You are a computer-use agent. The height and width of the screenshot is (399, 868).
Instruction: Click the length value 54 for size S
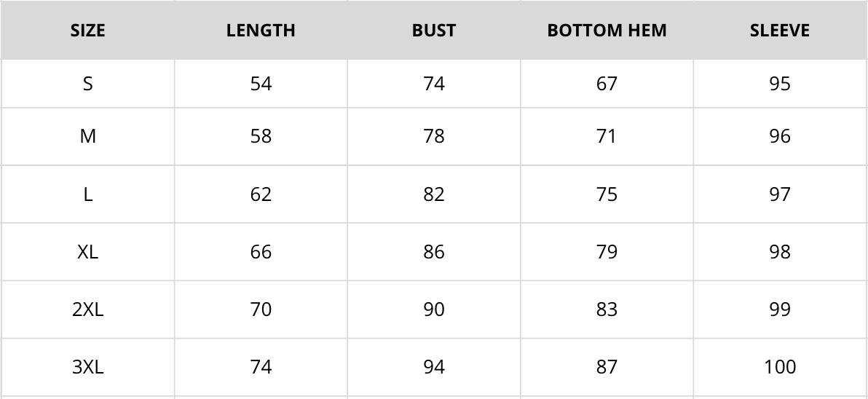[x=261, y=84]
